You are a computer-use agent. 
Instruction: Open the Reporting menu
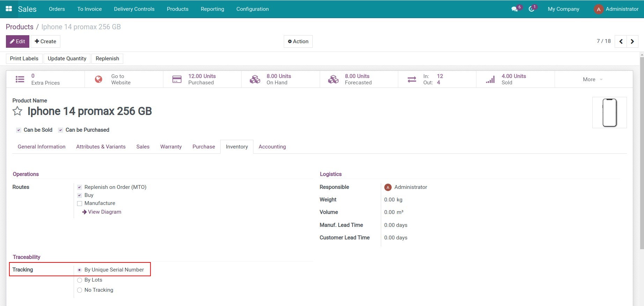(212, 9)
